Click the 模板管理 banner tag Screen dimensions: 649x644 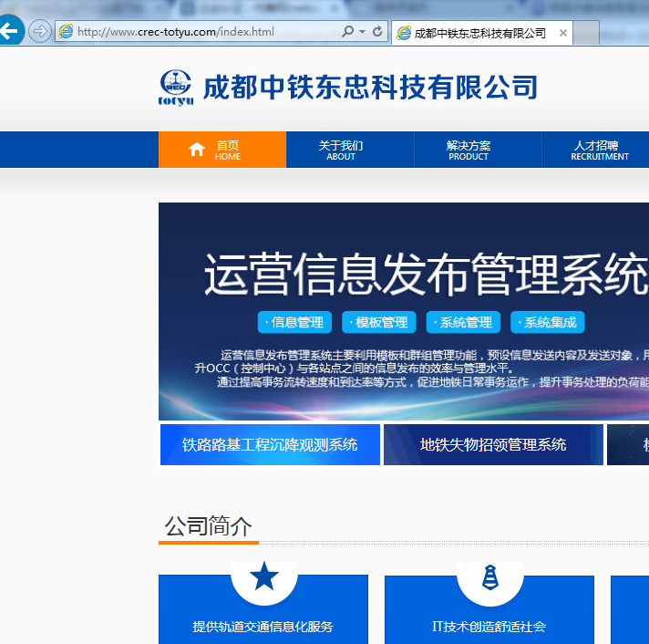point(378,322)
